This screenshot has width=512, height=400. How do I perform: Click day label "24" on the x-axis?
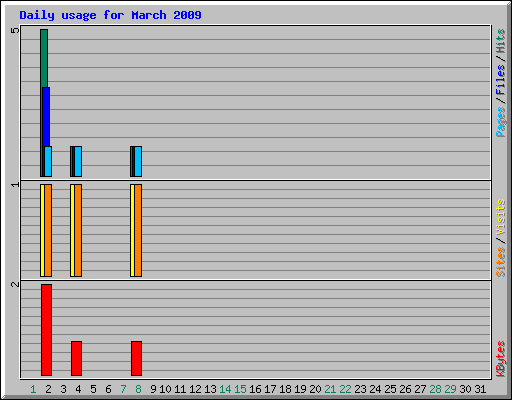click(x=375, y=389)
